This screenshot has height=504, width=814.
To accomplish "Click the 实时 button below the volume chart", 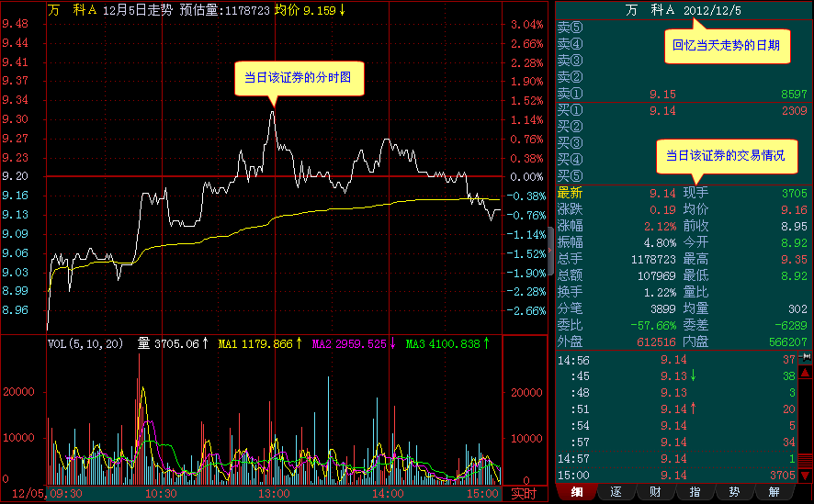I will (525, 494).
